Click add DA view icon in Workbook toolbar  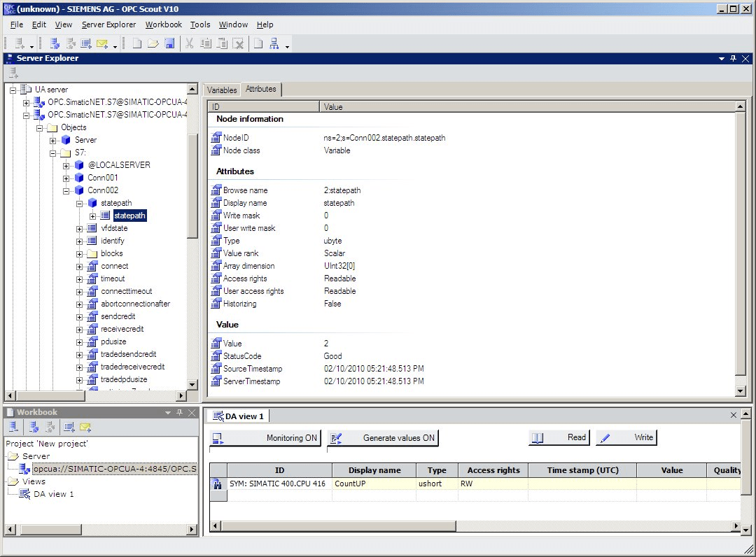(69, 427)
